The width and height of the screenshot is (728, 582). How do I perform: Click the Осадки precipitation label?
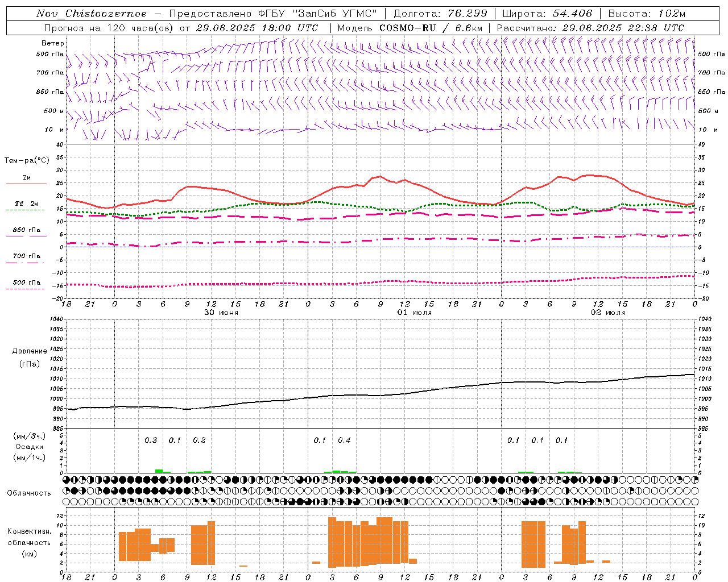pyautogui.click(x=30, y=447)
